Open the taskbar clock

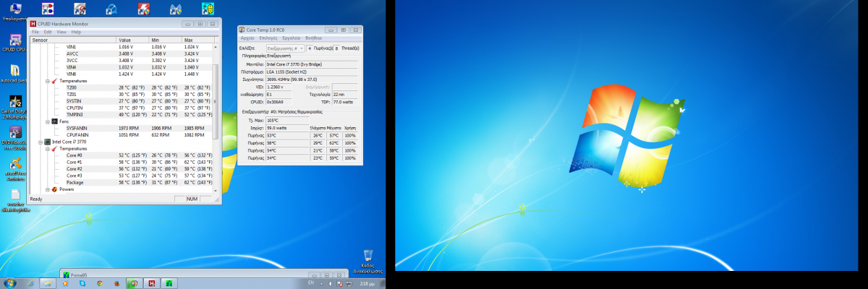click(x=367, y=283)
